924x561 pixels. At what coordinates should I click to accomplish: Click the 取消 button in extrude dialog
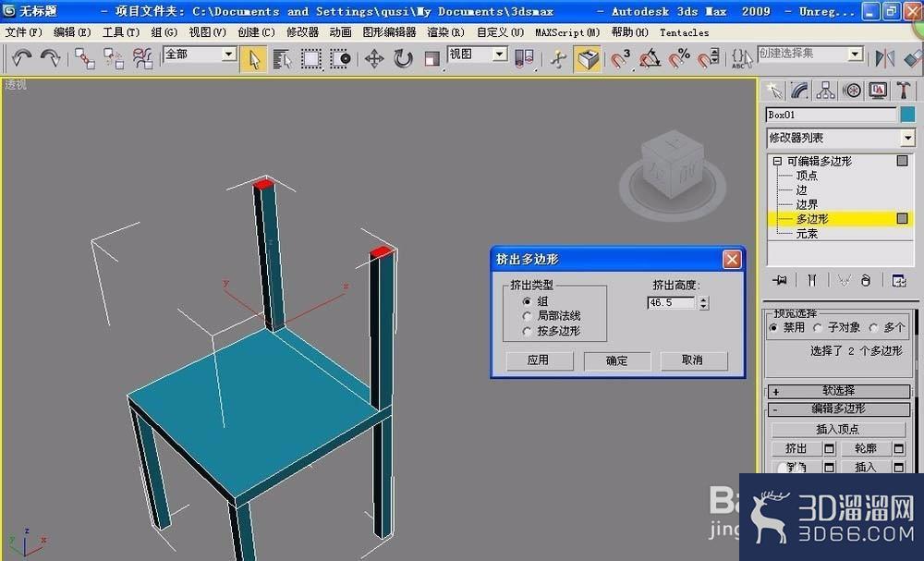click(694, 360)
